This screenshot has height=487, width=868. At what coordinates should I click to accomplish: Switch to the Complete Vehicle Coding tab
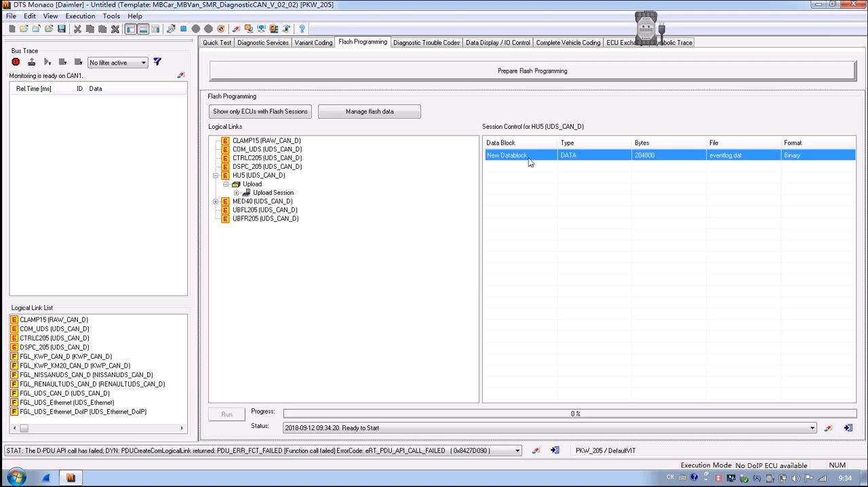[568, 43]
